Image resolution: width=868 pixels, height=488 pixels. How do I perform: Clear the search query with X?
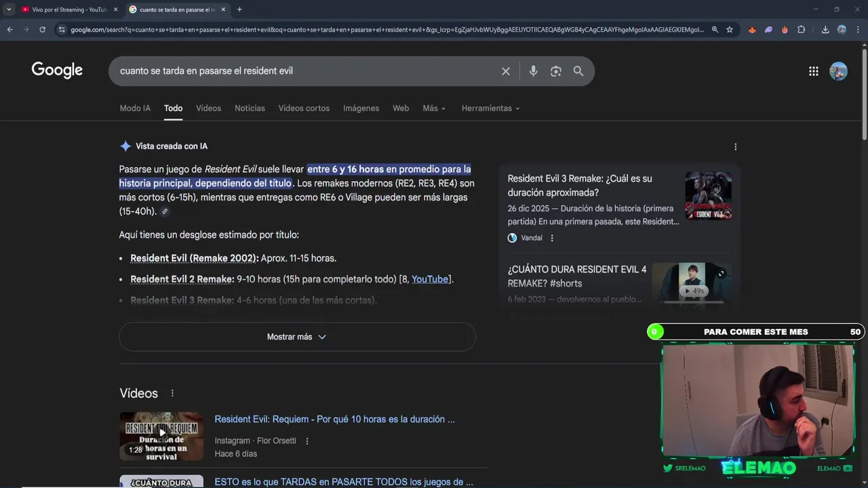click(506, 71)
